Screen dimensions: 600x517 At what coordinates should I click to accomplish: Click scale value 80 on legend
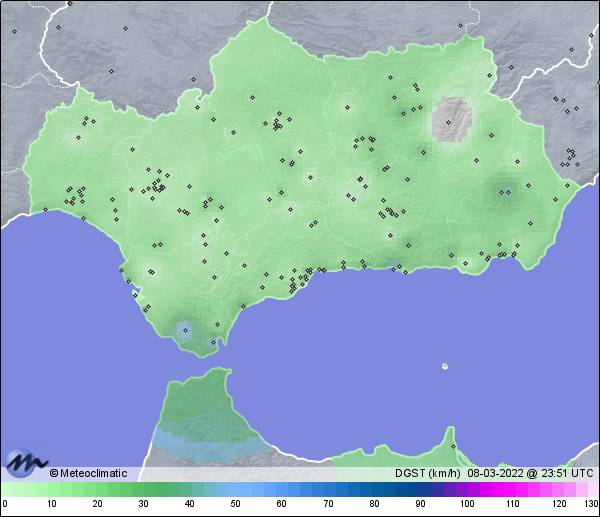point(374,504)
